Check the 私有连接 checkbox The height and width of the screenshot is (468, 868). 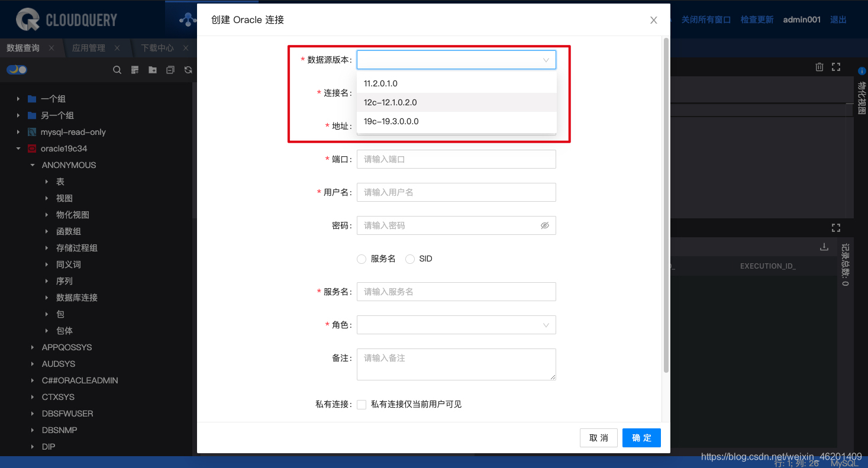(362, 404)
